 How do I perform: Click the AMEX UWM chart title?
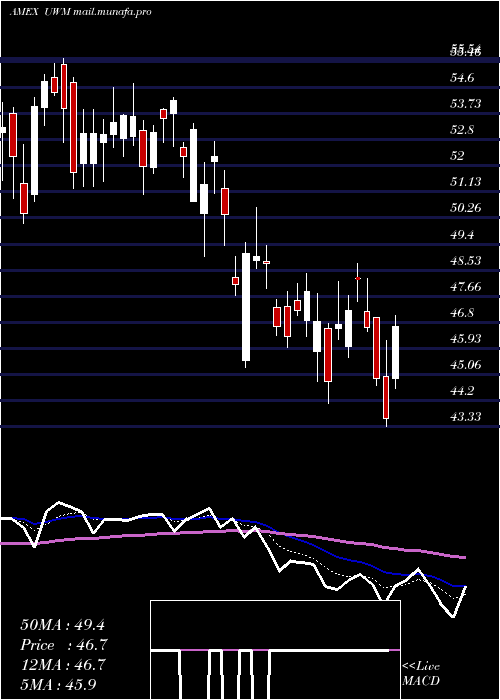pos(80,12)
